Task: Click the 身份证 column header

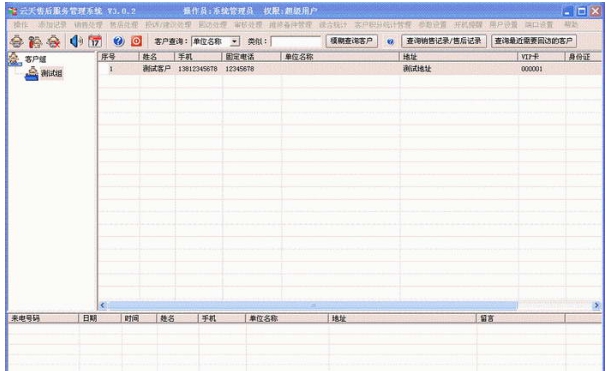Action: click(584, 57)
